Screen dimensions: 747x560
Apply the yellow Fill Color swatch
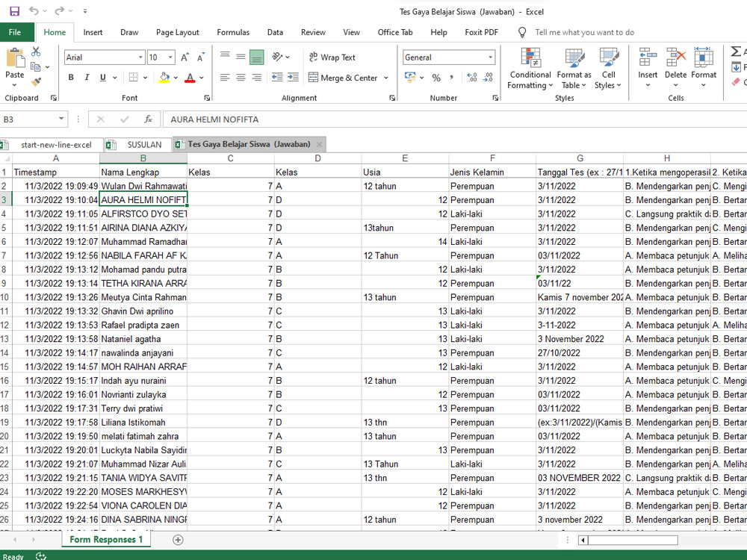coord(164,78)
